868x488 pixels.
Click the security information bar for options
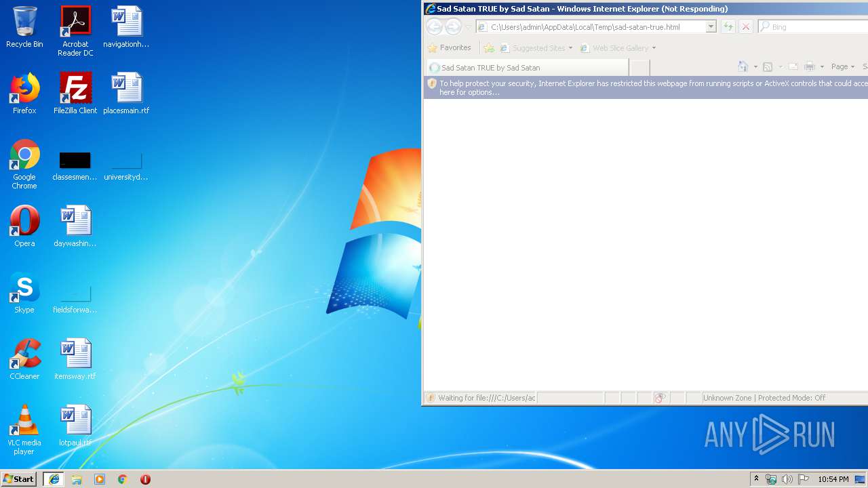[646, 87]
